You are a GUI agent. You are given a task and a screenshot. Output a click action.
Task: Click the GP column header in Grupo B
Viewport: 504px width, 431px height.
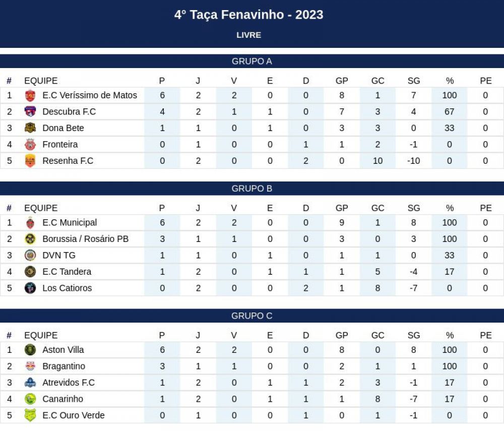[342, 208]
